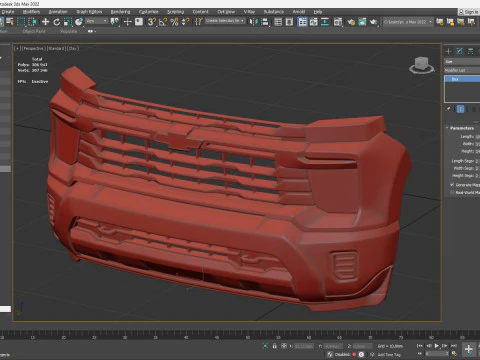
Task: Open the project path dropdown
Action: (408, 22)
